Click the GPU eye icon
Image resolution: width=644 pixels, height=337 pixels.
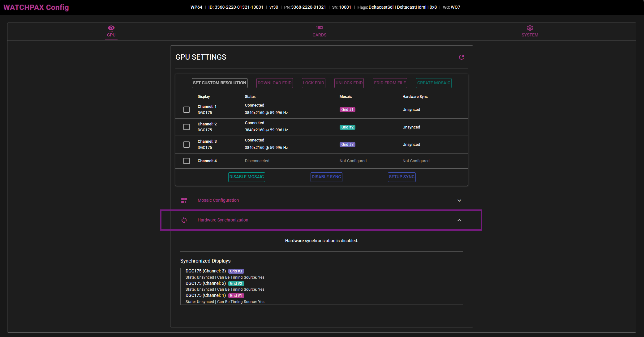(111, 28)
